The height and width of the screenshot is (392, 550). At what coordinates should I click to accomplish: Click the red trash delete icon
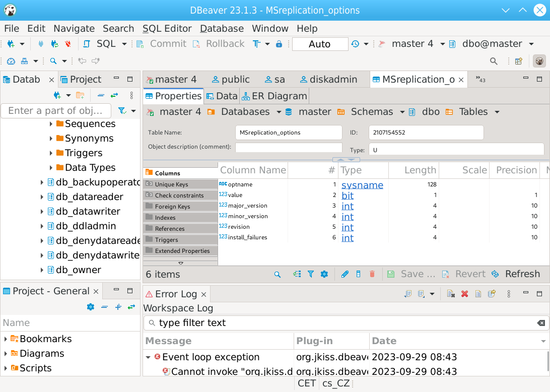[372, 274]
